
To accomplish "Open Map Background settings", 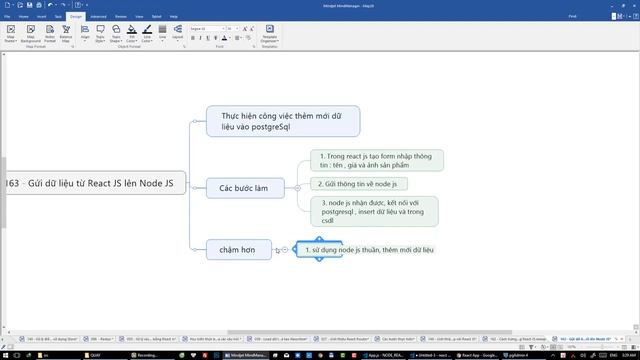I will pyautogui.click(x=31, y=33).
